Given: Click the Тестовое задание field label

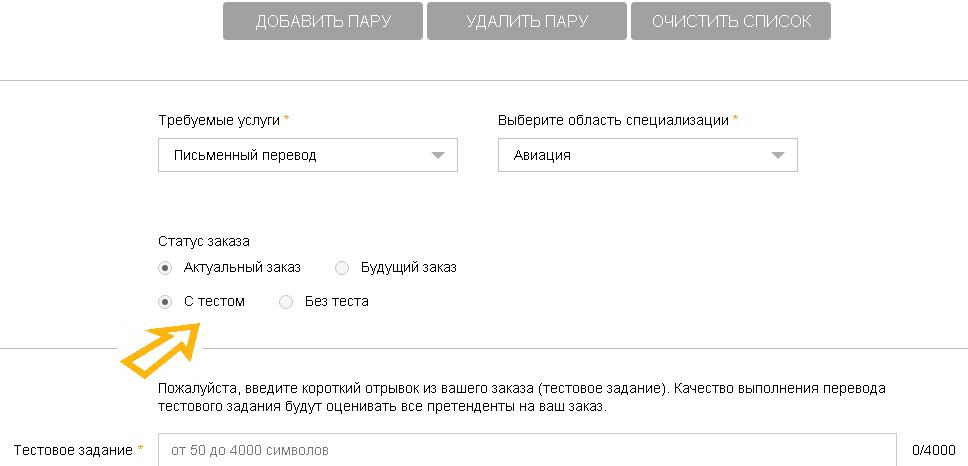Looking at the screenshot, I should [x=72, y=450].
